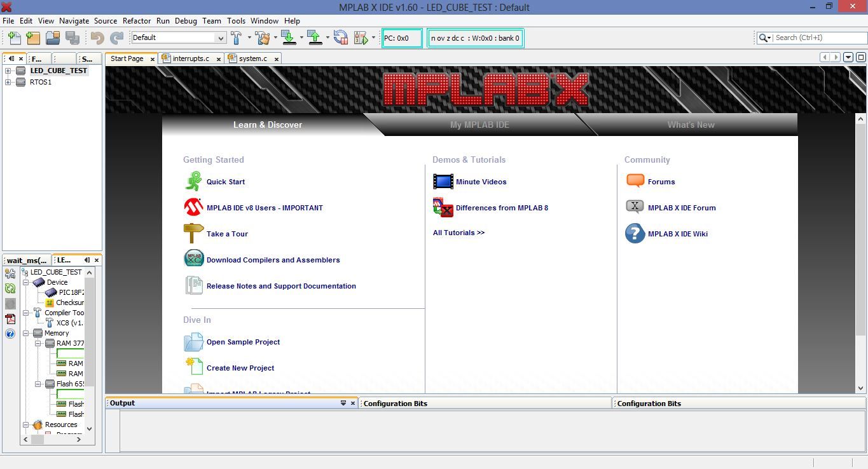Click the help question-mark icon in Dashboard
Screen dimensions: 868x469
(9, 334)
